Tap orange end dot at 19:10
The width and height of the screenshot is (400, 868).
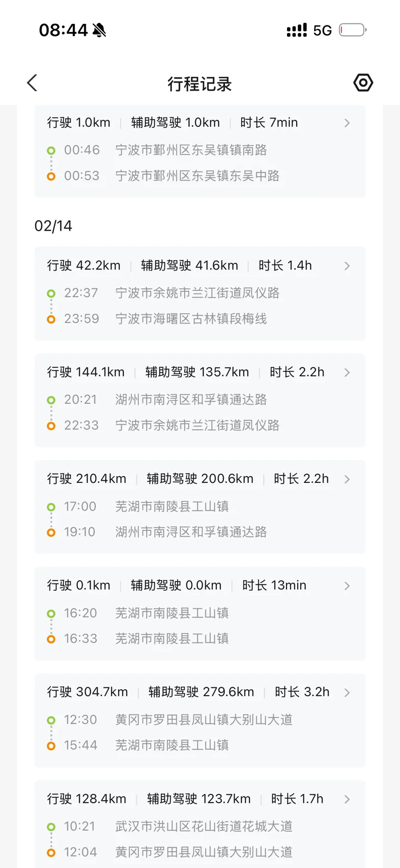click(x=51, y=532)
